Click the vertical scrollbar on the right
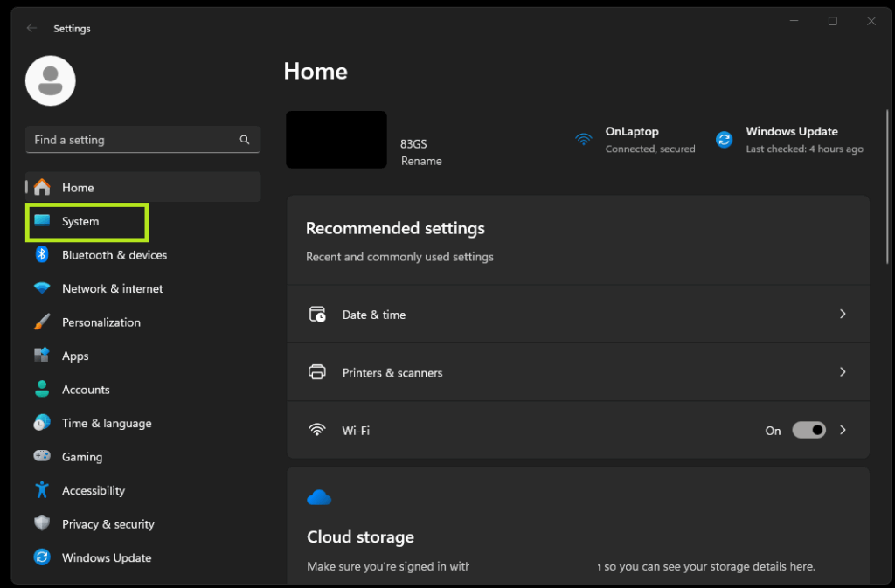895x588 pixels. click(887, 187)
